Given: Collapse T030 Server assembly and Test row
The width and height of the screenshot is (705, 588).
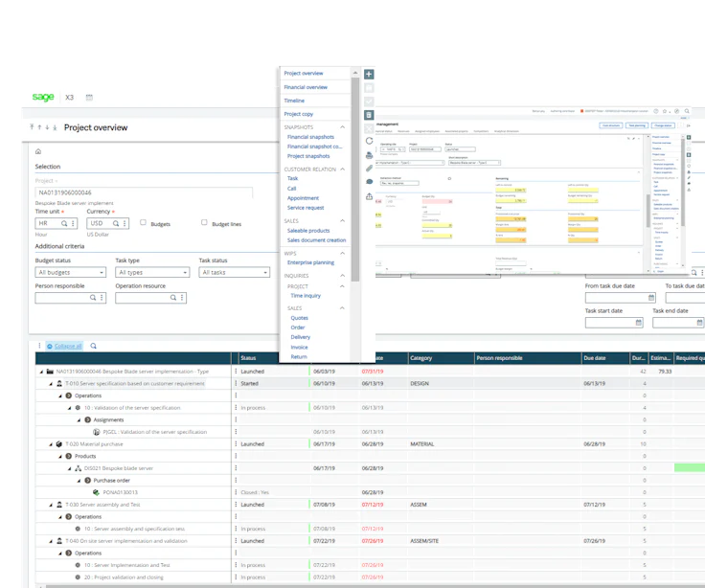Looking at the screenshot, I should (x=51, y=505).
